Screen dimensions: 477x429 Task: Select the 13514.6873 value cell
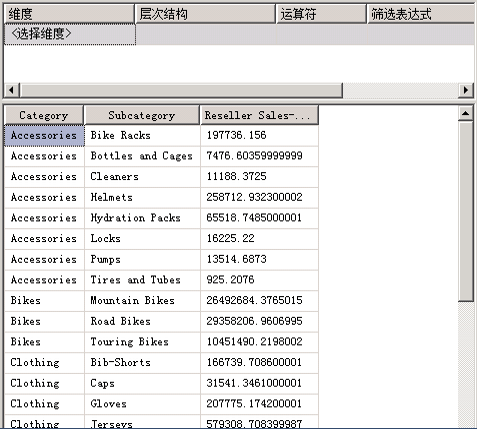tap(259, 260)
